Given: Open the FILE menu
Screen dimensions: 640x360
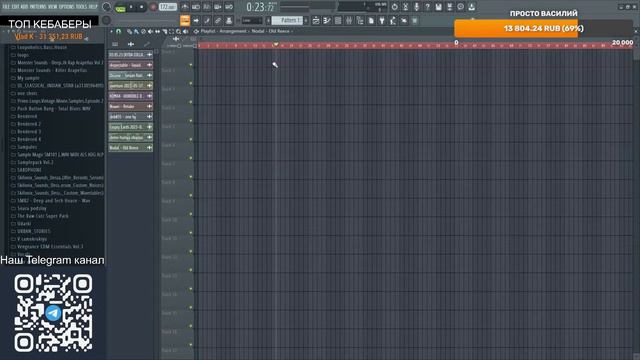Looking at the screenshot, I should (x=6, y=7).
